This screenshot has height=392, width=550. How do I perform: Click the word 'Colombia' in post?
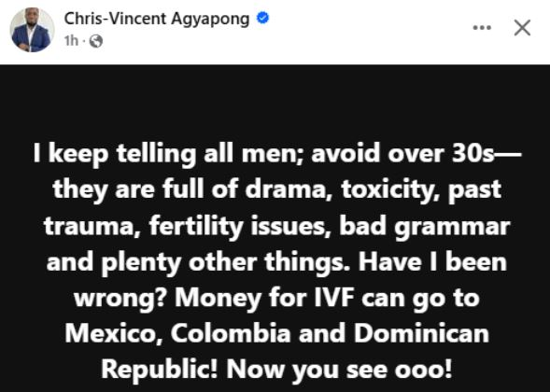tap(231, 333)
